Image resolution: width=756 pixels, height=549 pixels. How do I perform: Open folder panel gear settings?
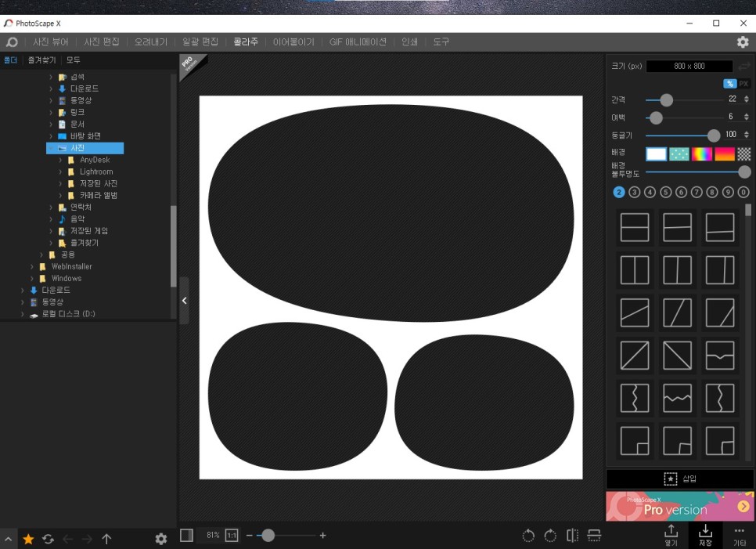click(x=161, y=539)
